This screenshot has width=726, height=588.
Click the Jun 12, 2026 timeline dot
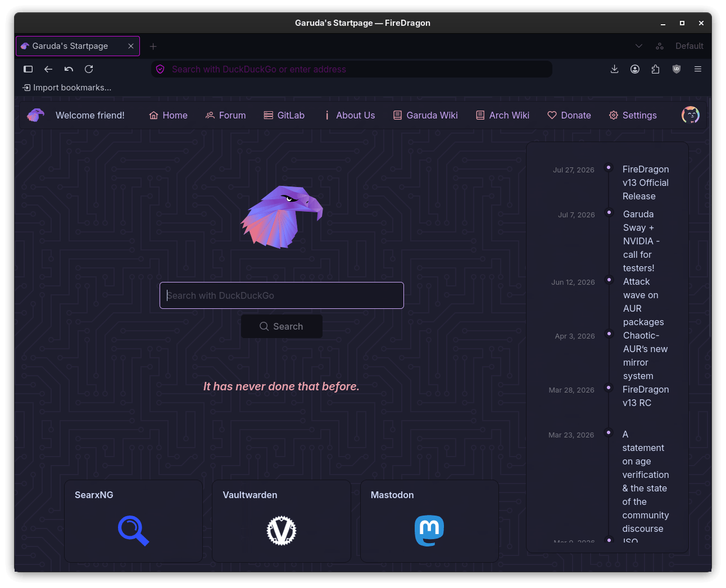click(609, 280)
